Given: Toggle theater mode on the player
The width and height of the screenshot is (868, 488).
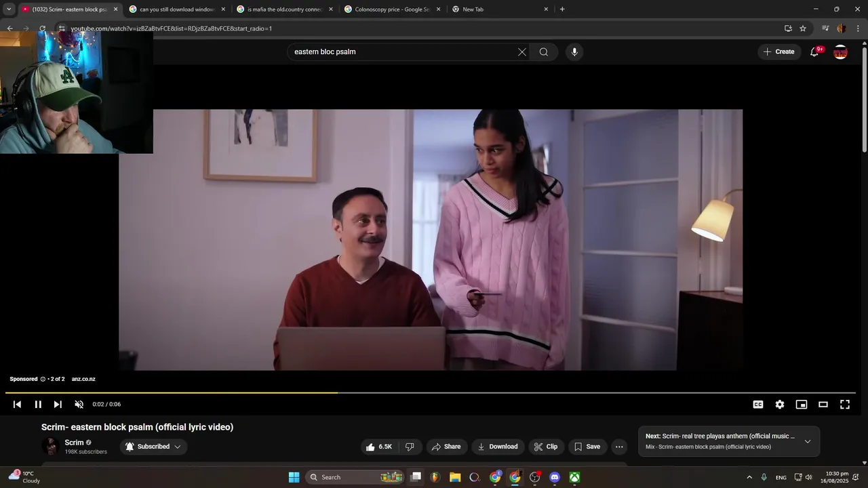Looking at the screenshot, I should click(x=823, y=405).
